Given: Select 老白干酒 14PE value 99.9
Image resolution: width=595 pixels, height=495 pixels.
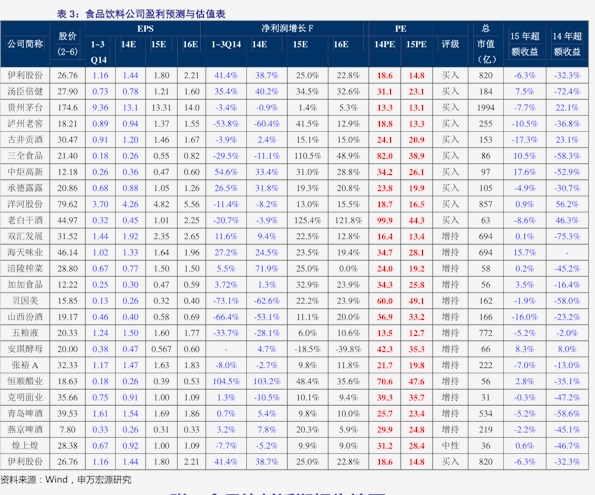Looking at the screenshot, I should tap(384, 221).
